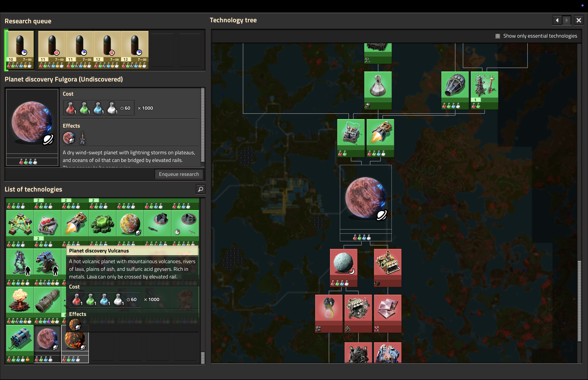
Task: Click the red science pack in Cost
Action: coord(71,108)
